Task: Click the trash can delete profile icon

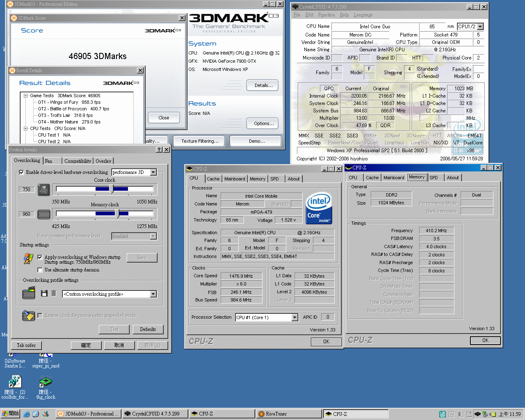Action: [x=54, y=293]
